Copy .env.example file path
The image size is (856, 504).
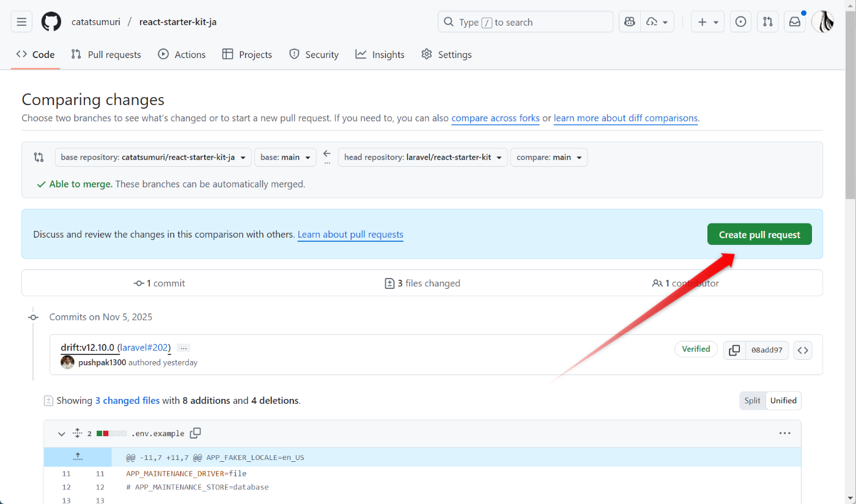[x=195, y=433]
